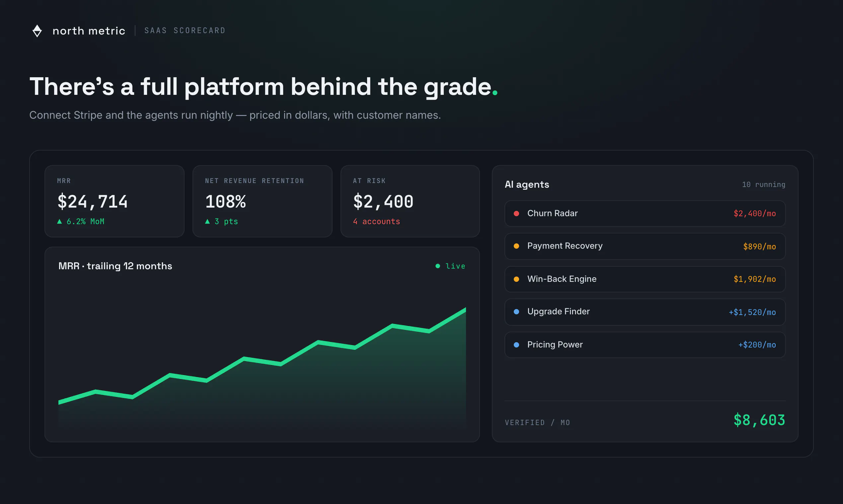Open the Net Revenue Retention 108% card

tap(263, 201)
